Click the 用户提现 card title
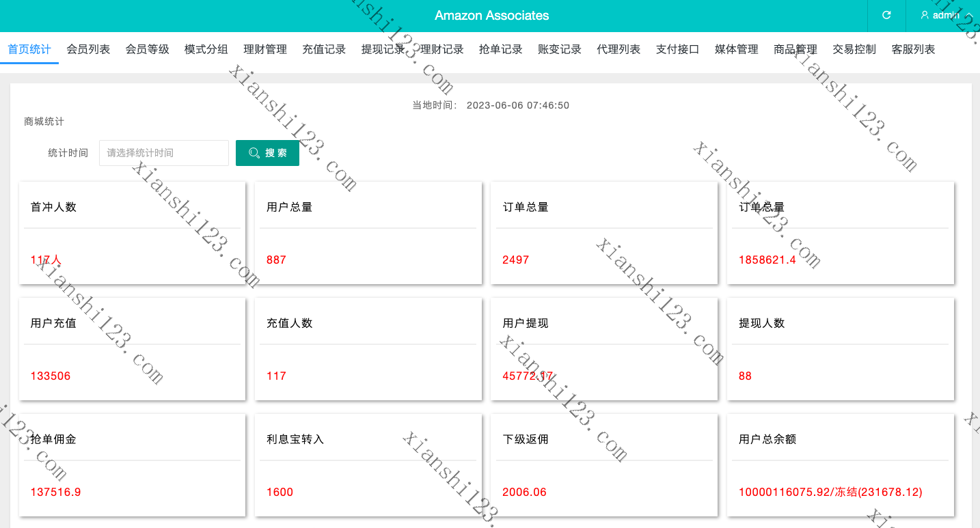This screenshot has width=980, height=528. [526, 323]
